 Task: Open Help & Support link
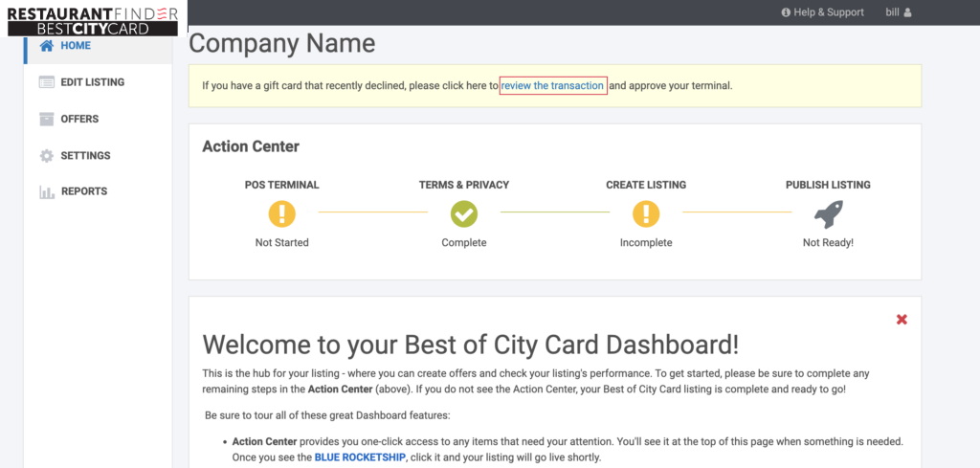[829, 12]
